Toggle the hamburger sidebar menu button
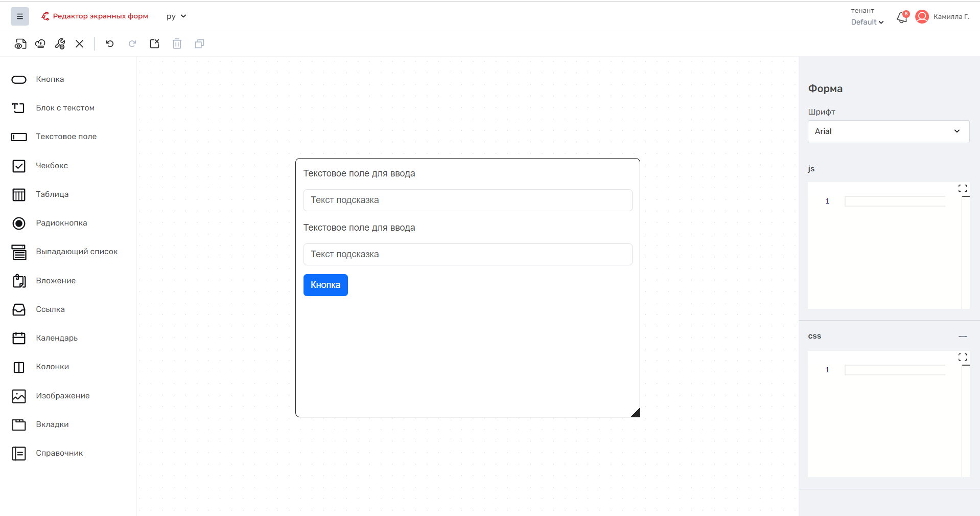Image resolution: width=980 pixels, height=516 pixels. coord(20,16)
